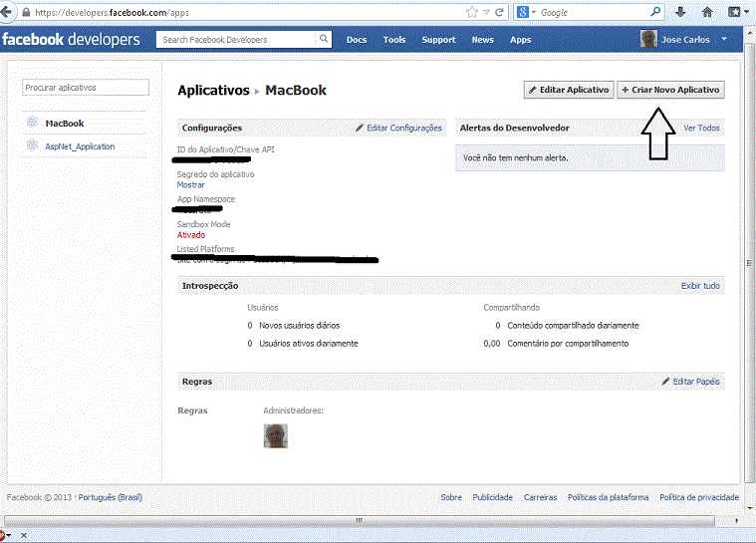Click the Aplicativos breadcrumb heading
The image size is (756, 543).
coord(213,91)
